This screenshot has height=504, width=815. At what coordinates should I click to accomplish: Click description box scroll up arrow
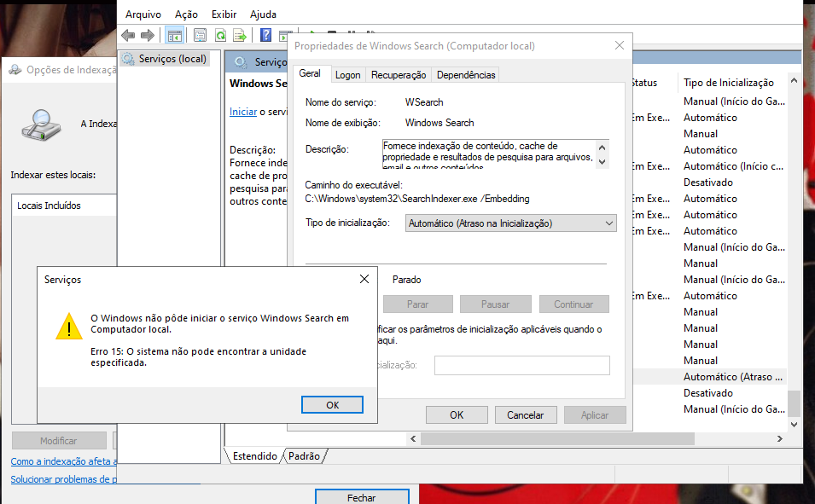pyautogui.click(x=602, y=147)
